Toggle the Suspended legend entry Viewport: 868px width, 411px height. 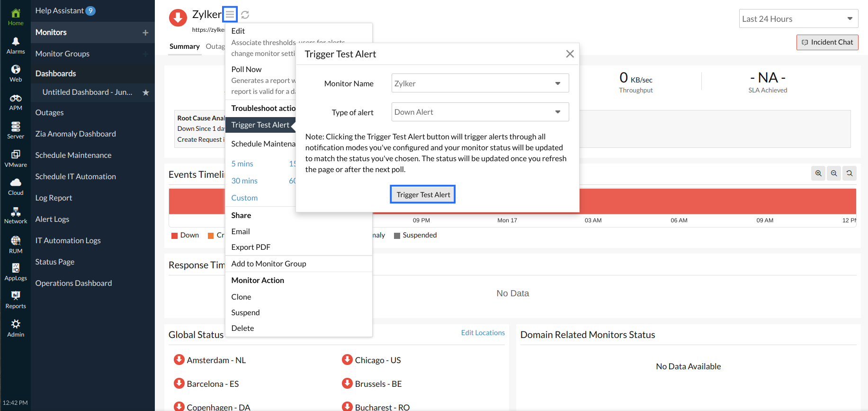click(415, 235)
